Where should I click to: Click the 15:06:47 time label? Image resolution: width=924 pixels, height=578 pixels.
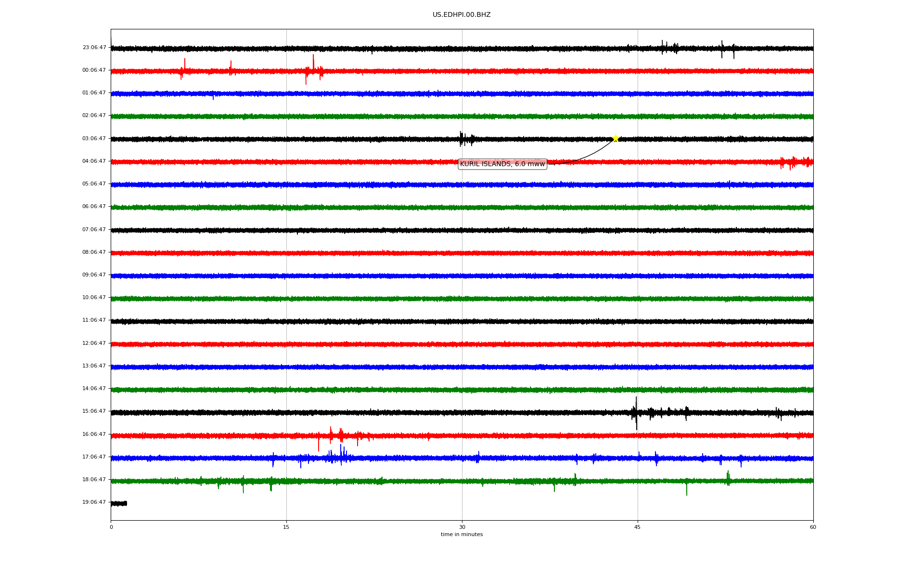(x=94, y=411)
